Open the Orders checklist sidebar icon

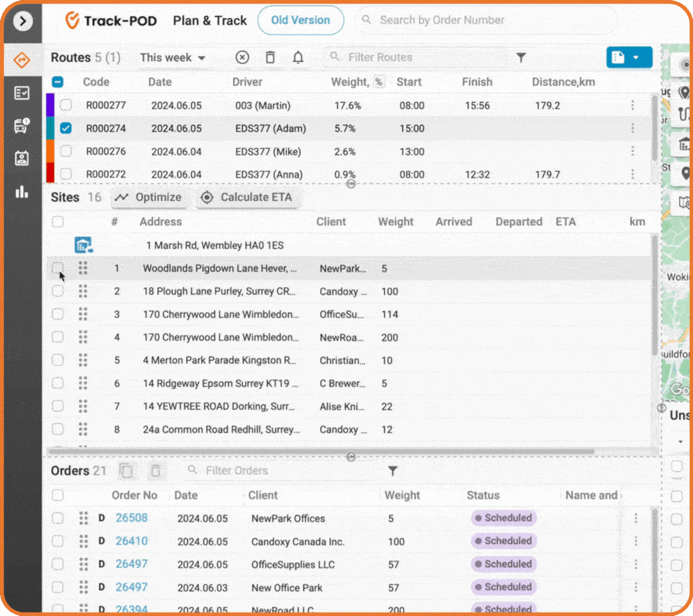click(x=22, y=93)
